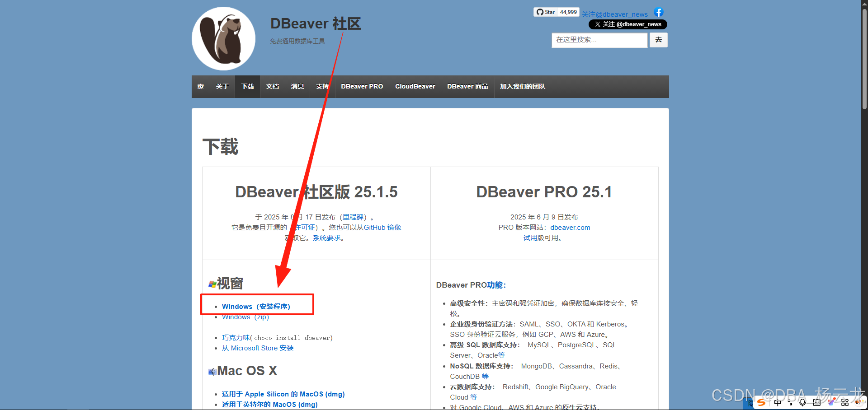
Task: Open the 里程碑 milestone link
Action: coord(353,217)
